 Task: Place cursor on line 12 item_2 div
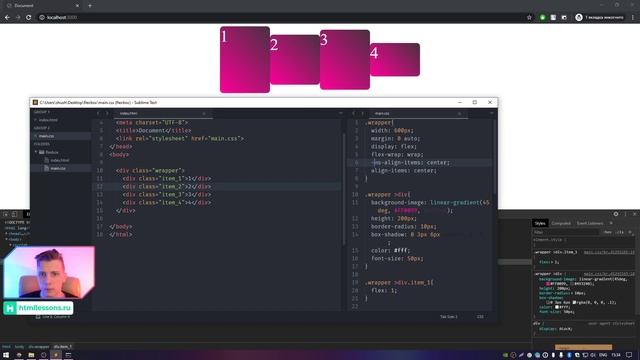click(167, 187)
